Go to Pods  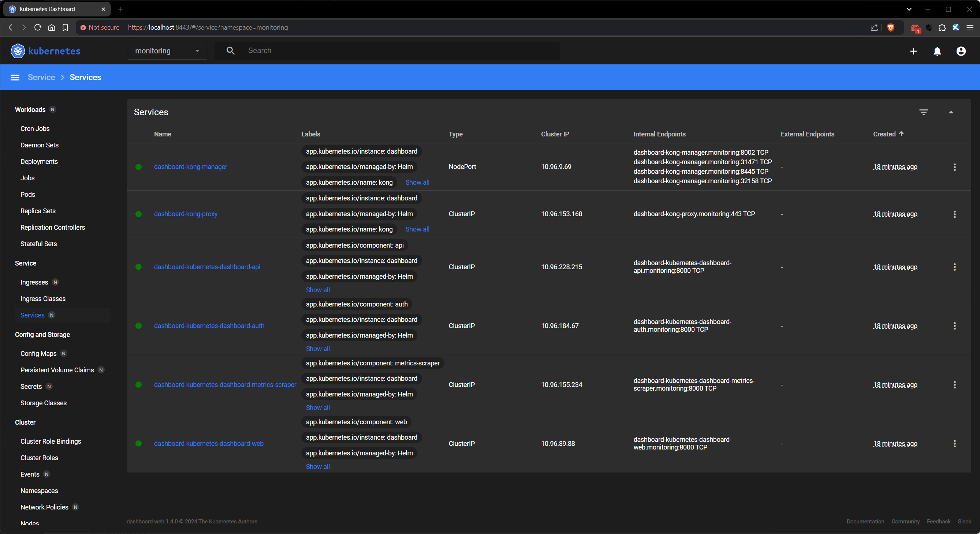click(28, 195)
